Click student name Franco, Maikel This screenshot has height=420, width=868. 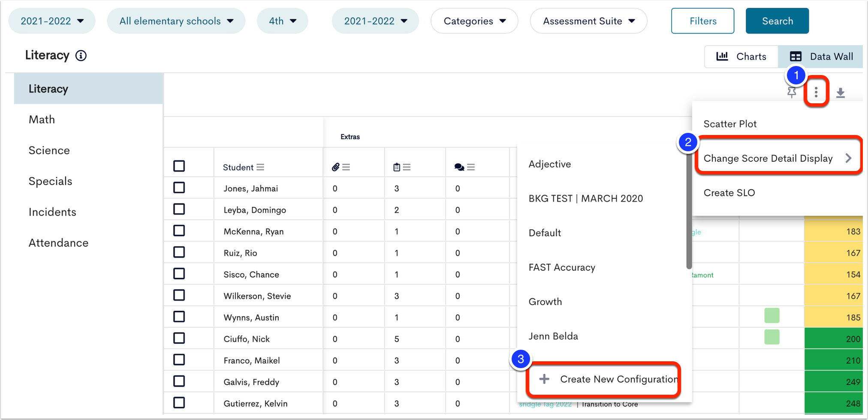(252, 360)
